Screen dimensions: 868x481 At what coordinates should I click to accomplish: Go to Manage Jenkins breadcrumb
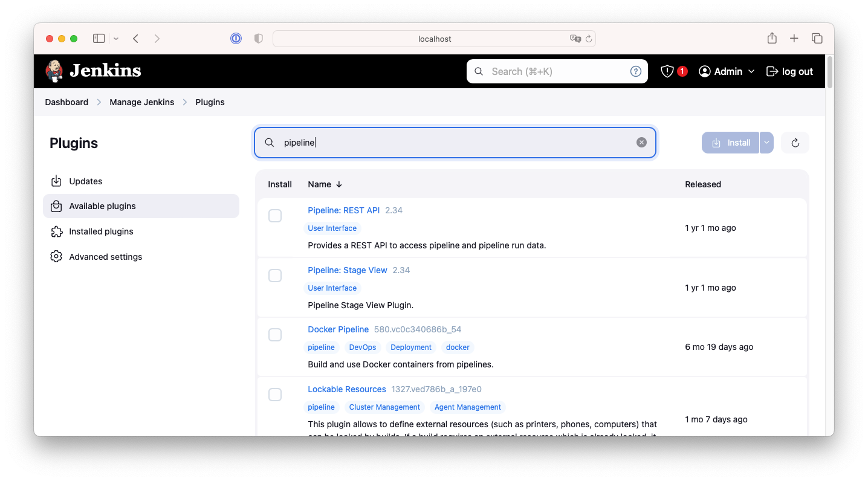[x=141, y=102]
